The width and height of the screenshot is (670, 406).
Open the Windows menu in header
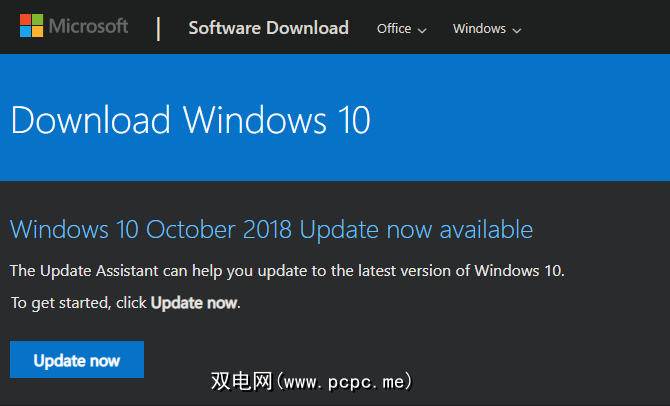pyautogui.click(x=479, y=29)
